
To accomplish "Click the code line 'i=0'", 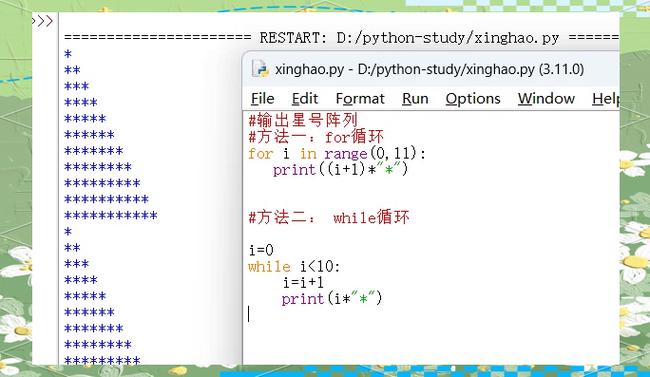I will (x=261, y=250).
